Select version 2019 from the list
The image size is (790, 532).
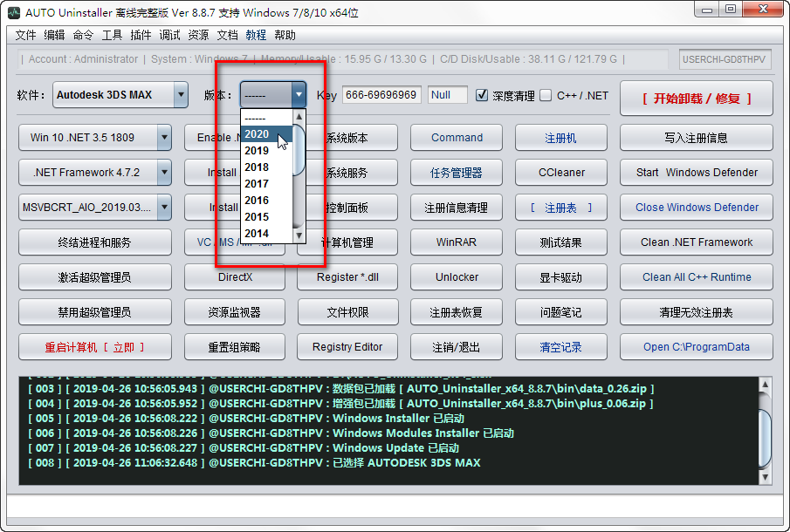[x=266, y=151]
